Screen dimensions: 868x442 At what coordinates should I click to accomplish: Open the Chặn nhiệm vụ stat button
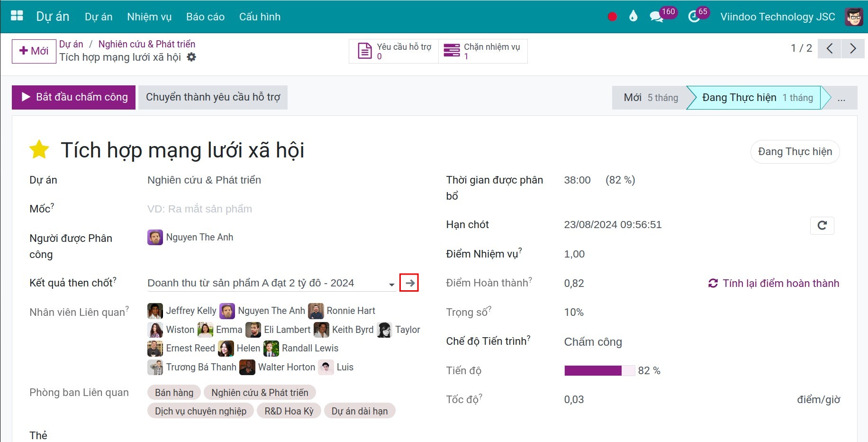tap(483, 51)
